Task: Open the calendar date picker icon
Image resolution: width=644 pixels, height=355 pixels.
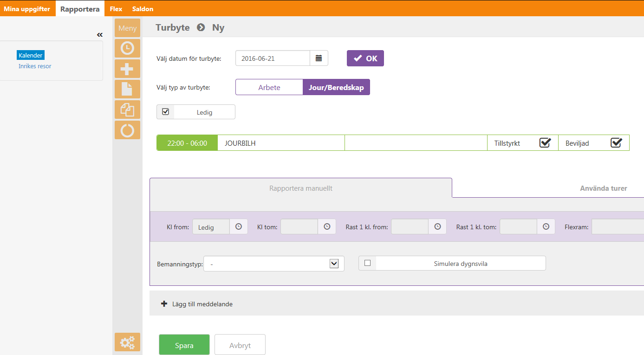Action: click(319, 58)
